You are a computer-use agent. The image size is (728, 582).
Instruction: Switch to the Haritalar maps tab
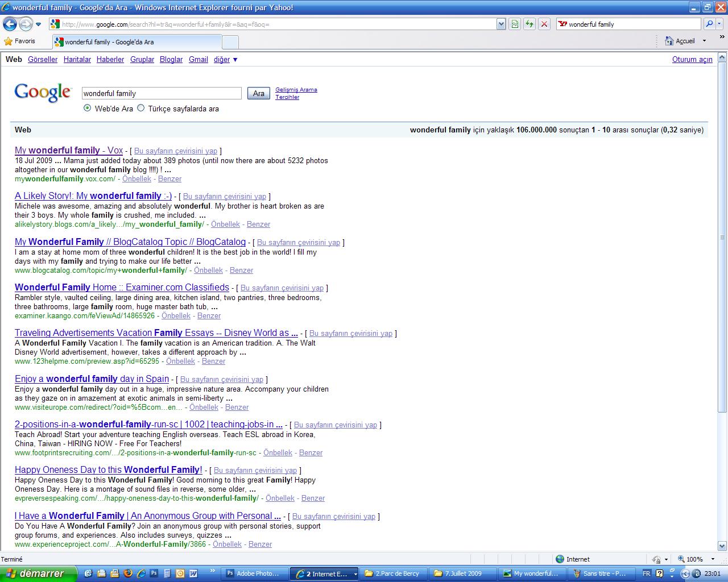(77, 59)
